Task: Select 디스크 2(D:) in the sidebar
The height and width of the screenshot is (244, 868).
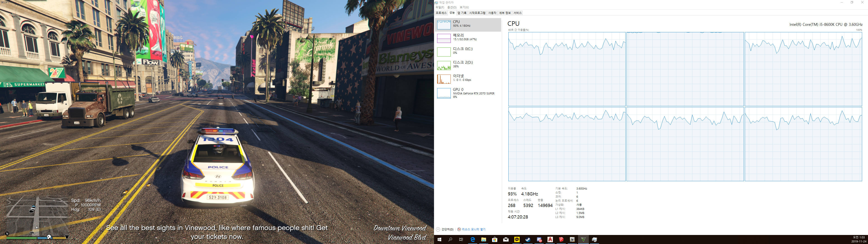Action: (468, 65)
